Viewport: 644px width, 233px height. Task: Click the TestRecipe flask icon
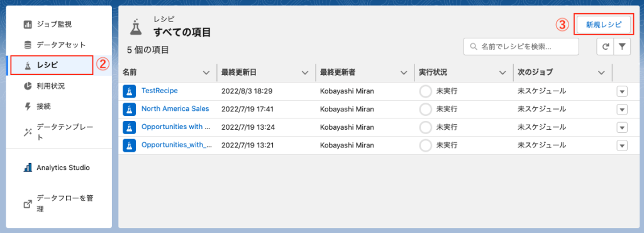click(x=129, y=91)
